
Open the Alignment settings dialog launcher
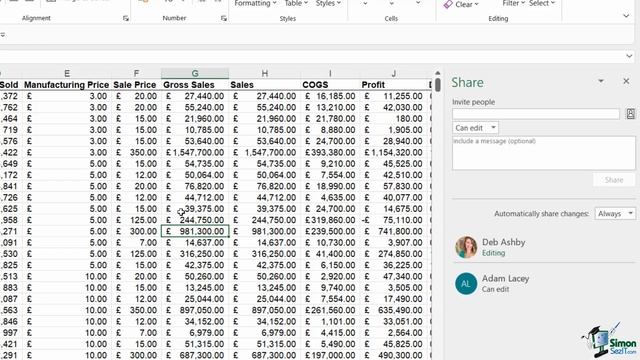pos(126,18)
